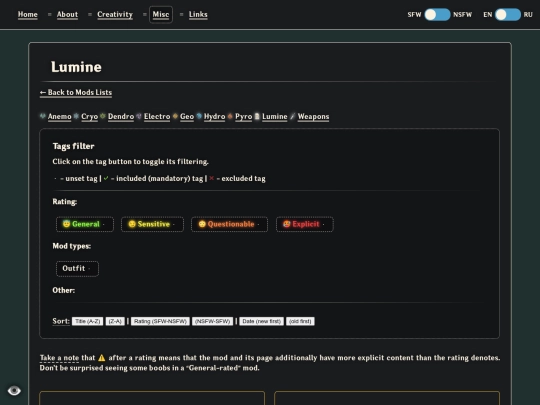Image resolution: width=540 pixels, height=405 pixels.
Task: Click the 'Tags filter' heading
Action: click(73, 146)
